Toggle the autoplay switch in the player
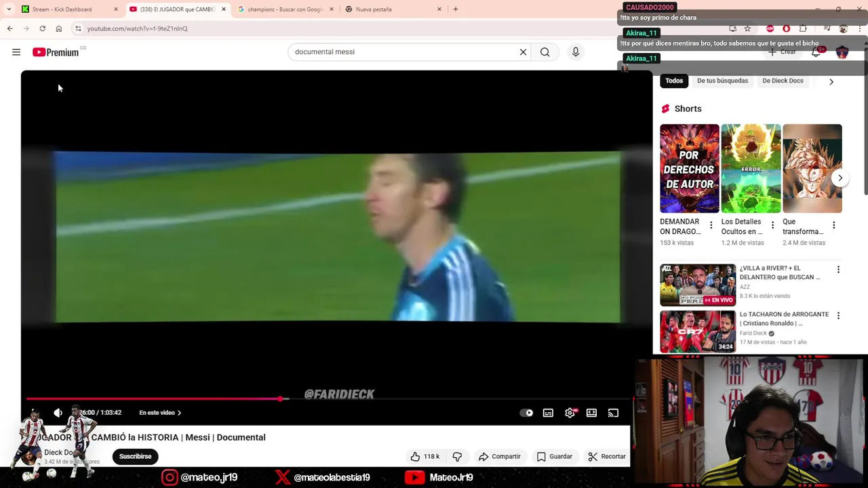Viewport: 868px width, 488px height. (526, 413)
